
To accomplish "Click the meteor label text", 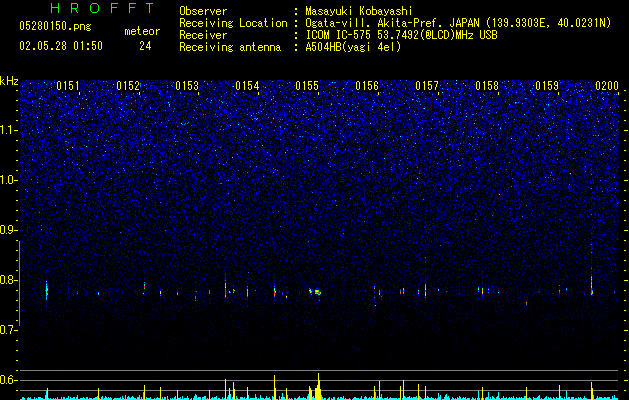I will pyautogui.click(x=142, y=31).
